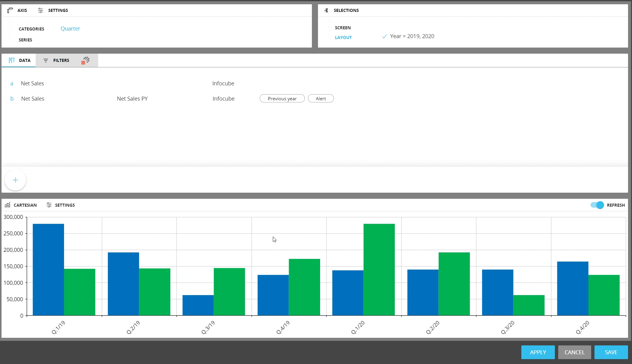Click the Axis panel icon

(x=10, y=10)
